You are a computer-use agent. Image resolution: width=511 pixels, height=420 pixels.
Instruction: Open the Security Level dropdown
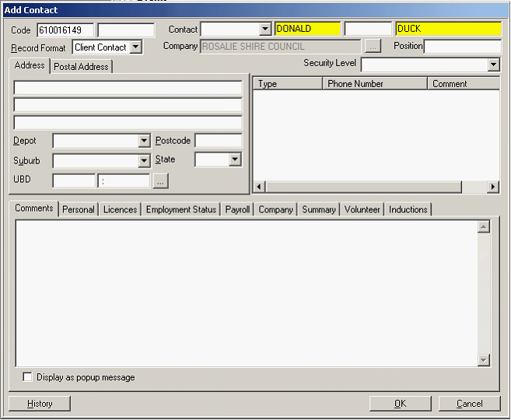point(493,65)
